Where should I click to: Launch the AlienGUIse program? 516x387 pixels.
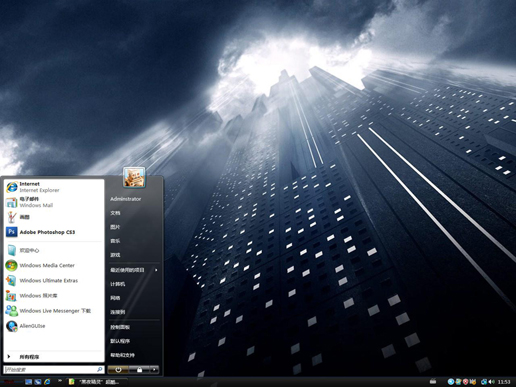tap(54, 326)
